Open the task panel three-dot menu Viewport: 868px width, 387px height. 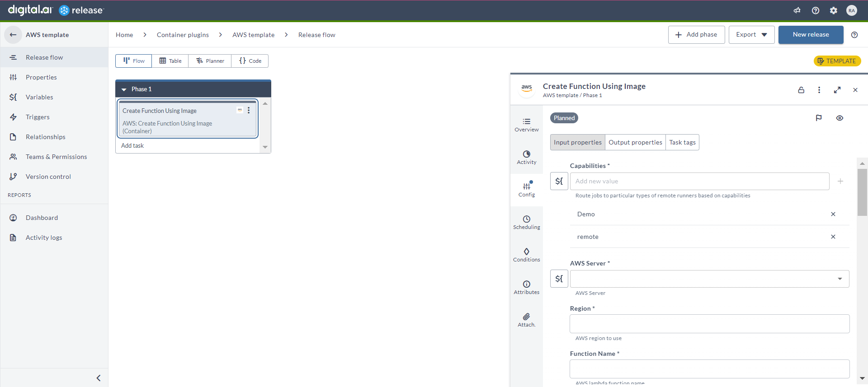click(819, 90)
